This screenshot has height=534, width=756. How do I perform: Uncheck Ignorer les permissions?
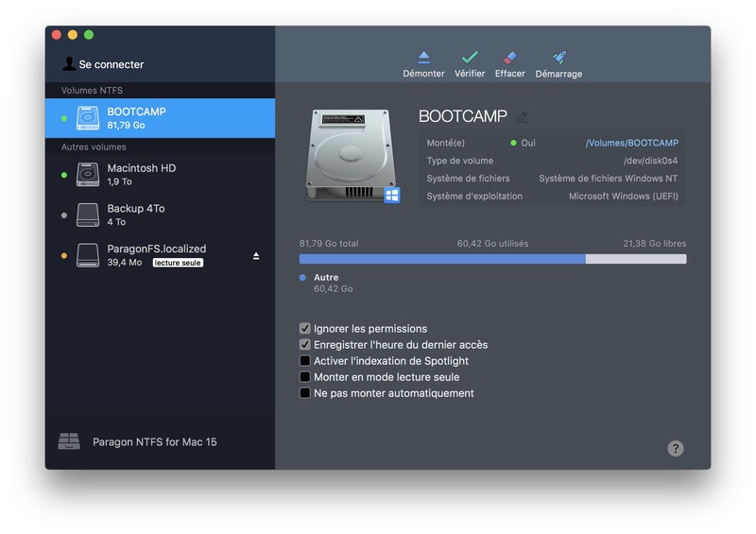pyautogui.click(x=304, y=329)
